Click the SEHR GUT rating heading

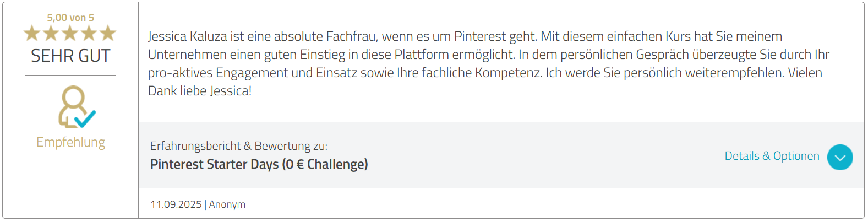click(70, 56)
